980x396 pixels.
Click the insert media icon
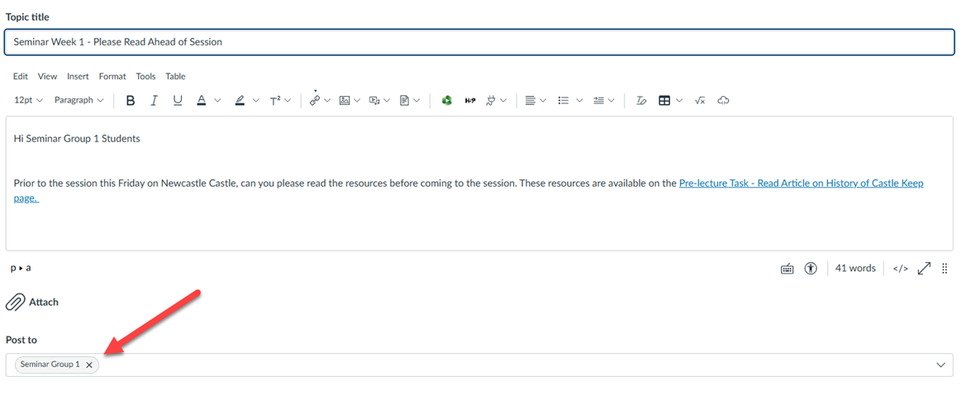click(374, 100)
